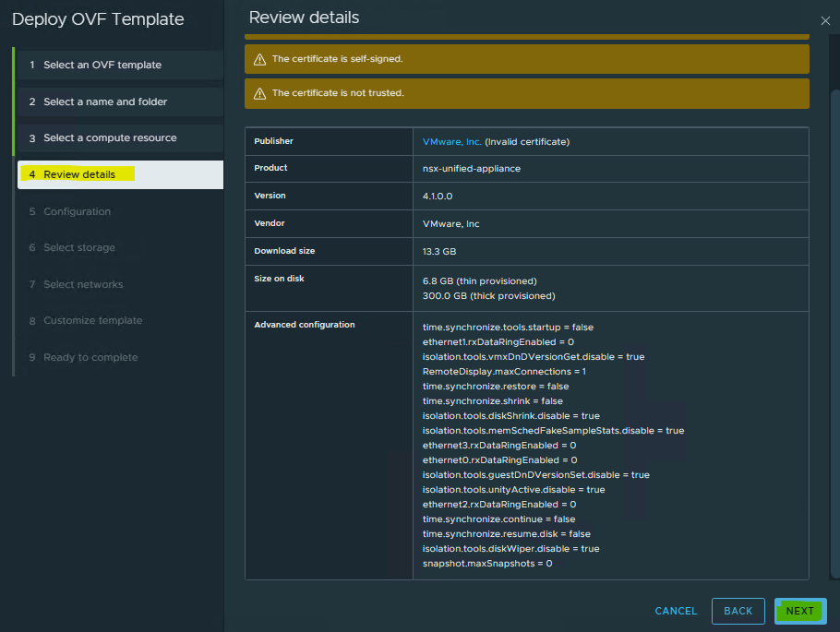Click the BACK button
Screen dimensions: 840x632
pos(738,611)
